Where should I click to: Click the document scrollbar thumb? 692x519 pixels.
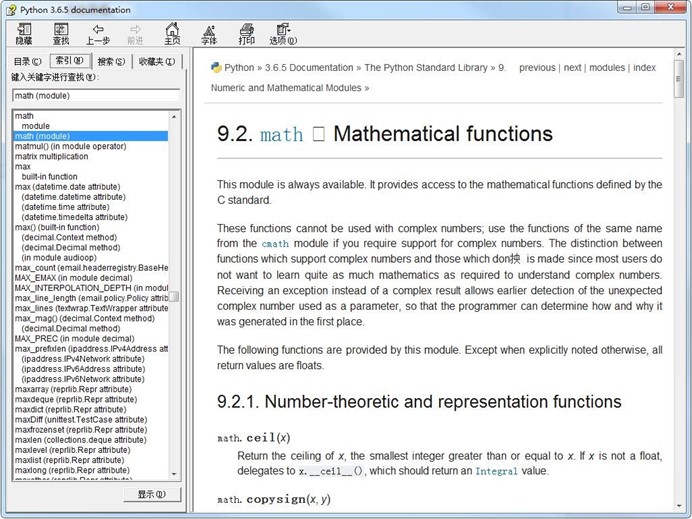click(679, 79)
